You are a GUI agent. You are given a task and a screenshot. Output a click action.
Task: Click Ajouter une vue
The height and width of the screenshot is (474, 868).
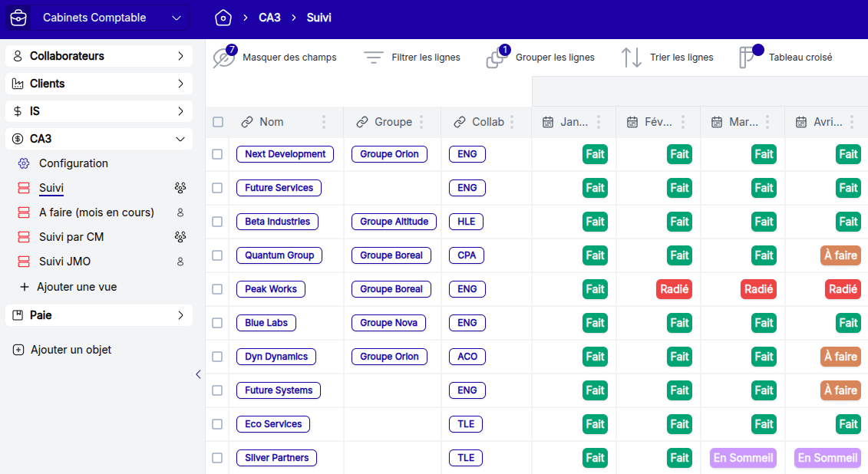[76, 287]
